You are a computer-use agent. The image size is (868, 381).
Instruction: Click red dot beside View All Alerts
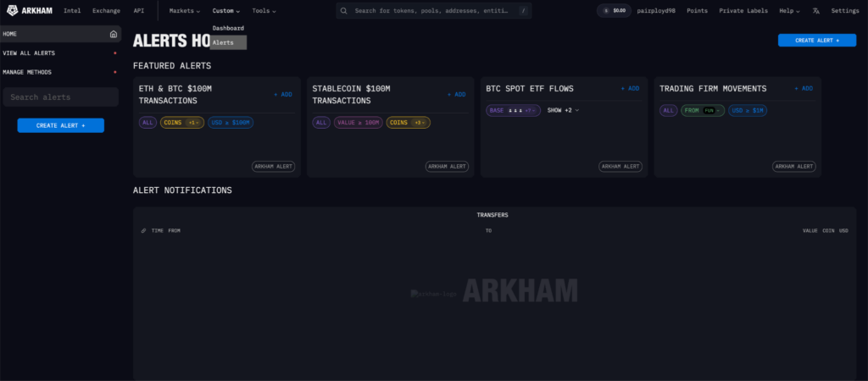114,53
